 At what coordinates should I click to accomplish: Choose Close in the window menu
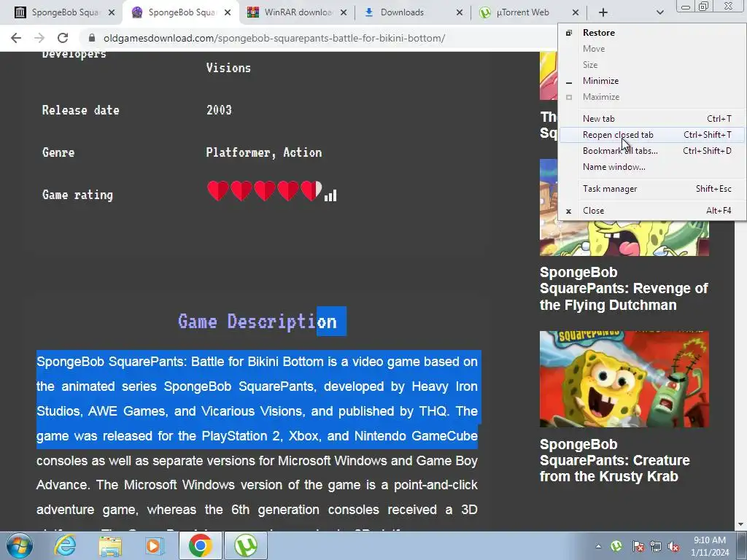pyautogui.click(x=651, y=211)
